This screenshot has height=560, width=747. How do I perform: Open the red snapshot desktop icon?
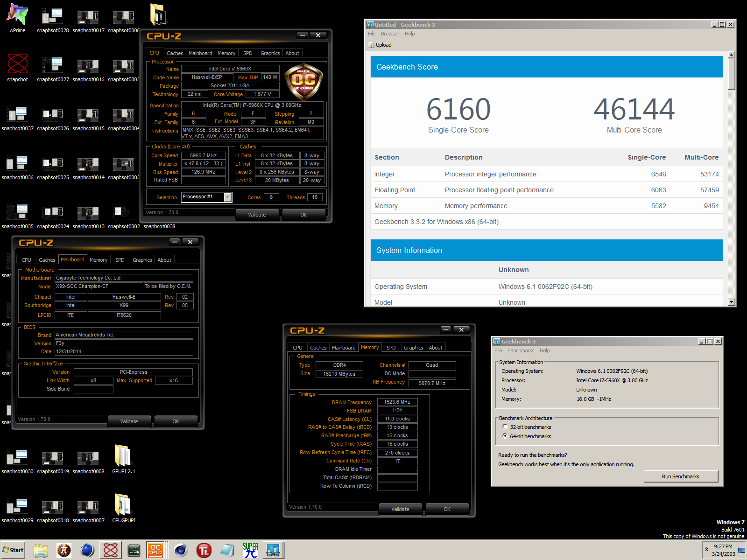pos(17,67)
